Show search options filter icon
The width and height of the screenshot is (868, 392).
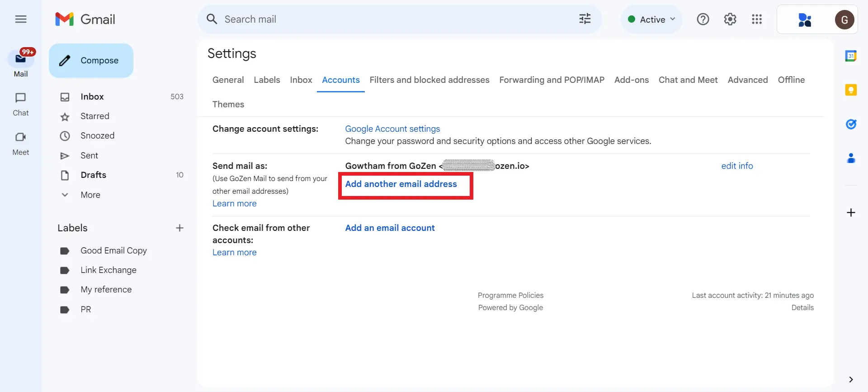[585, 19]
